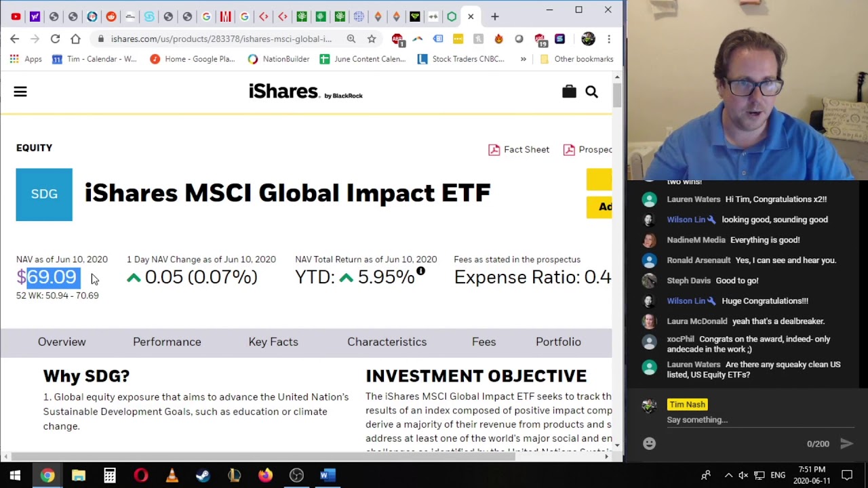Open VLC from the taskbar
This screenshot has height=488, width=868.
(172, 475)
